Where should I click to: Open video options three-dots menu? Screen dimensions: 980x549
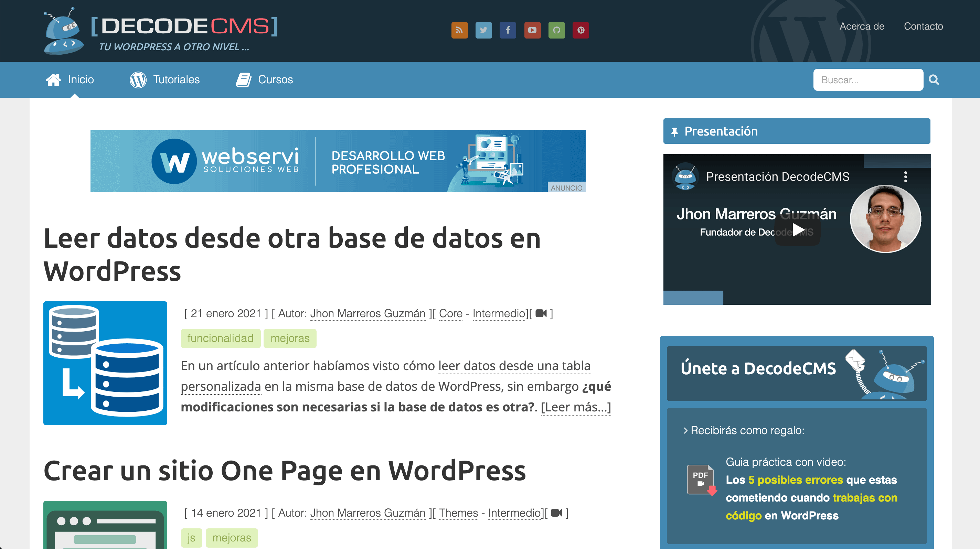click(905, 177)
